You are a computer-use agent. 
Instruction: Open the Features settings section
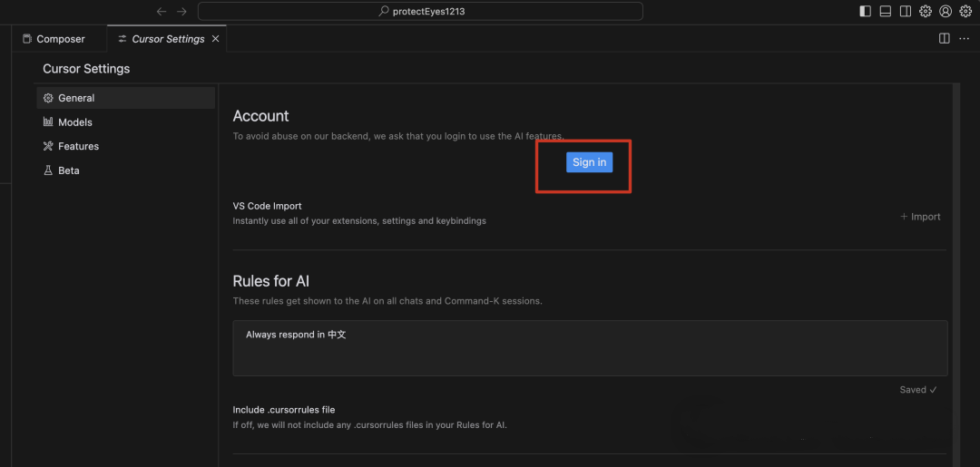[x=125, y=146]
